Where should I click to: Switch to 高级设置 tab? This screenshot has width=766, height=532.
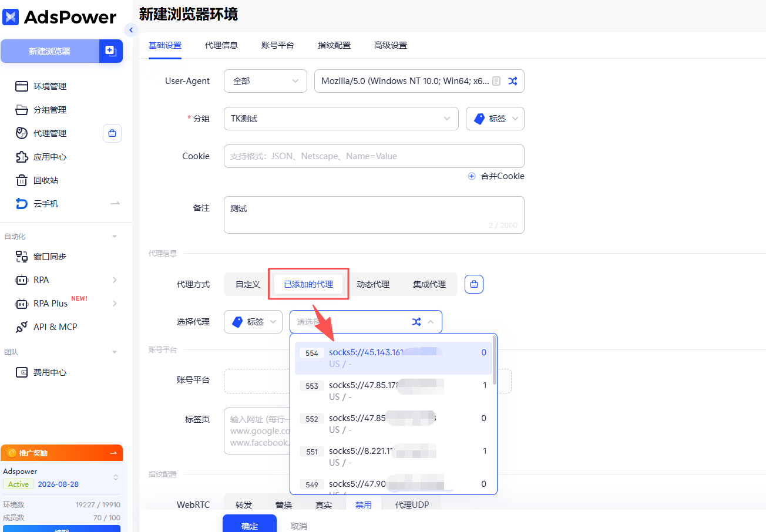pyautogui.click(x=391, y=45)
